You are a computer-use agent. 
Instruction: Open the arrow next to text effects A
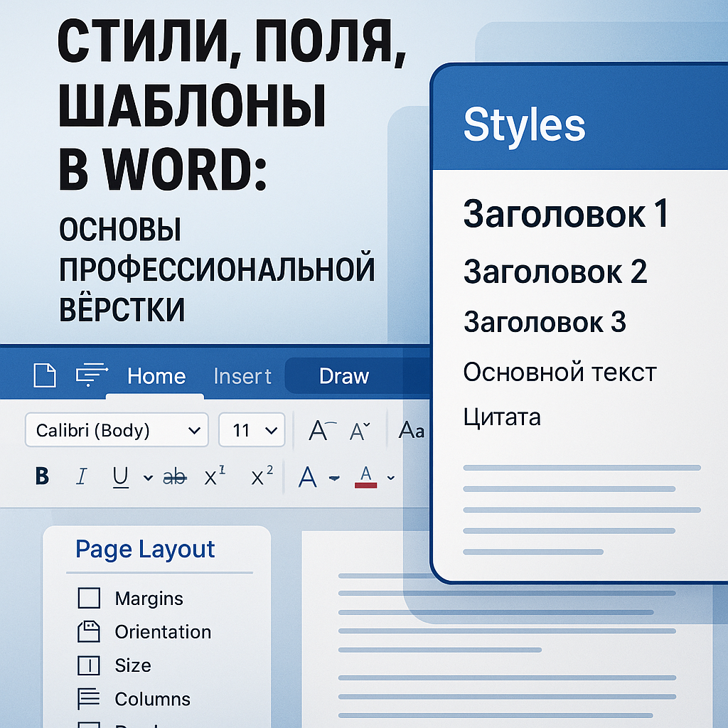(334, 478)
